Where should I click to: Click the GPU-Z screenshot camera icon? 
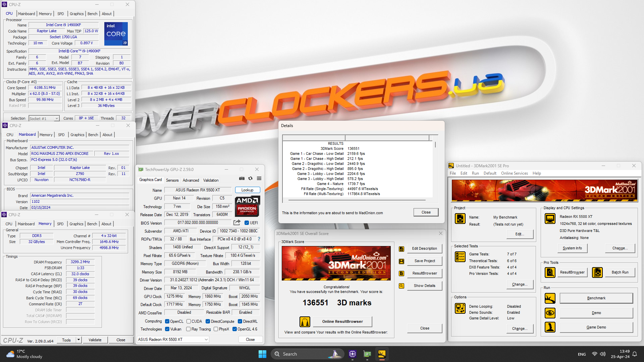tap(241, 178)
